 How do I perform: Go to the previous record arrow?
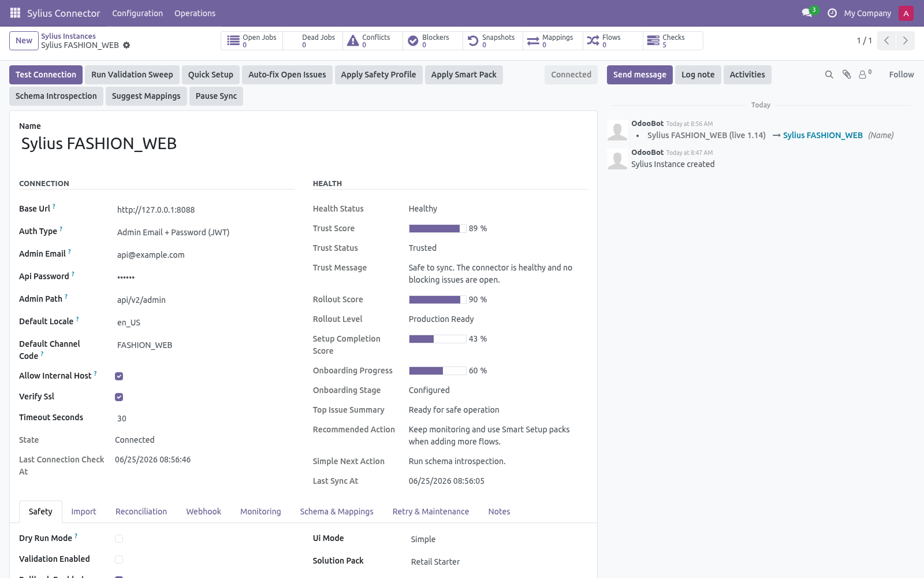point(886,40)
